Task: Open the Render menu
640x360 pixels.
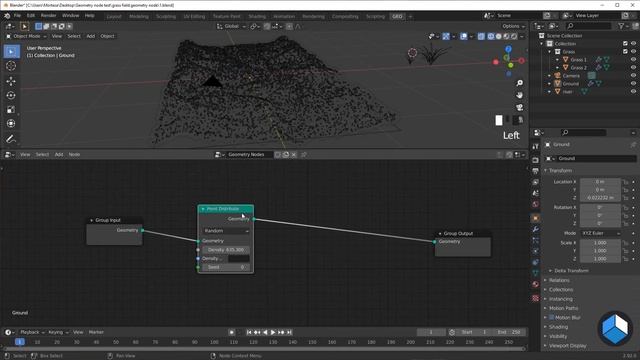Action: click(49, 16)
